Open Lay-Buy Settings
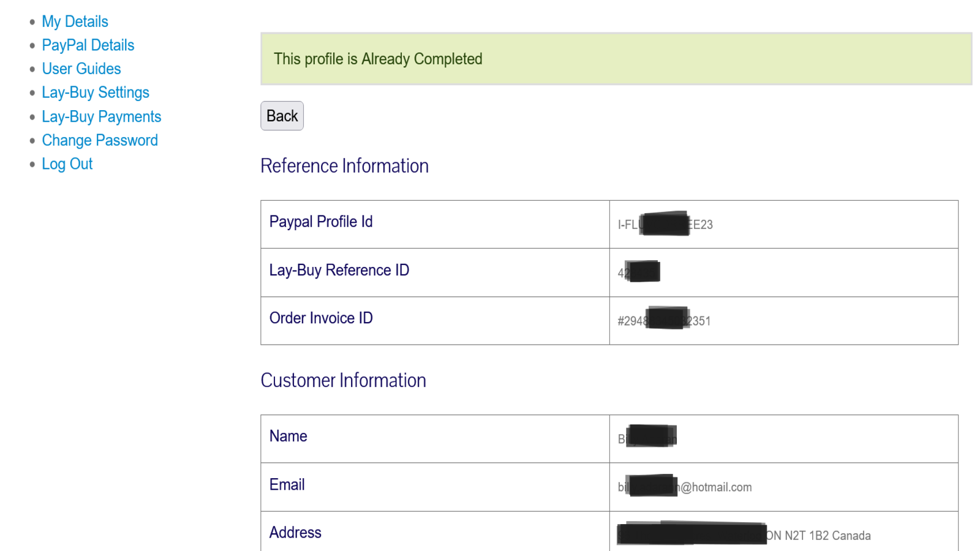This screenshot has height=551, width=980. click(x=96, y=92)
